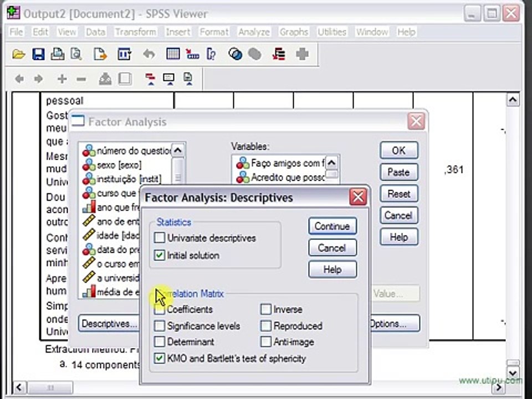The image size is (532, 399).
Task: Open file with the yellow folder icon
Action: tap(18, 54)
